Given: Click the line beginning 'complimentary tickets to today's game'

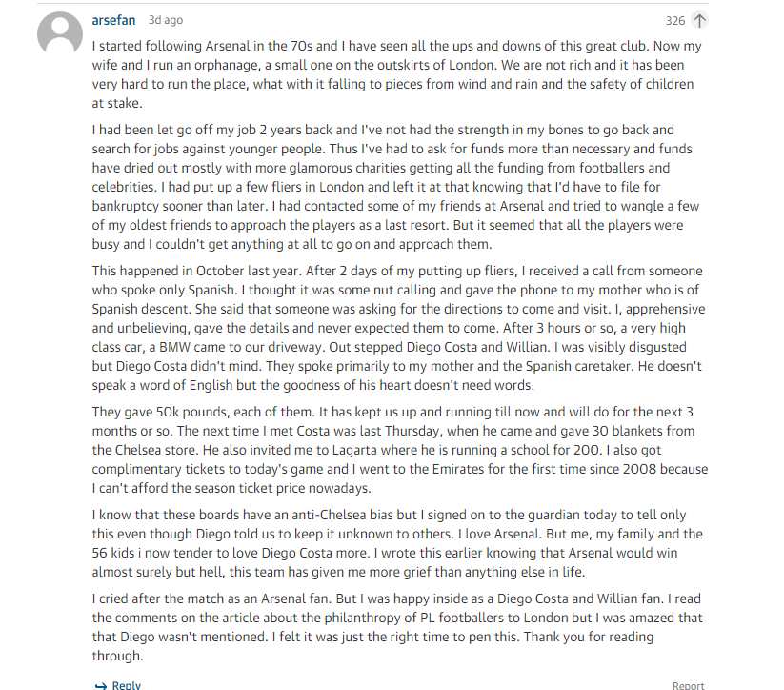Looking at the screenshot, I should pyautogui.click(x=400, y=469).
